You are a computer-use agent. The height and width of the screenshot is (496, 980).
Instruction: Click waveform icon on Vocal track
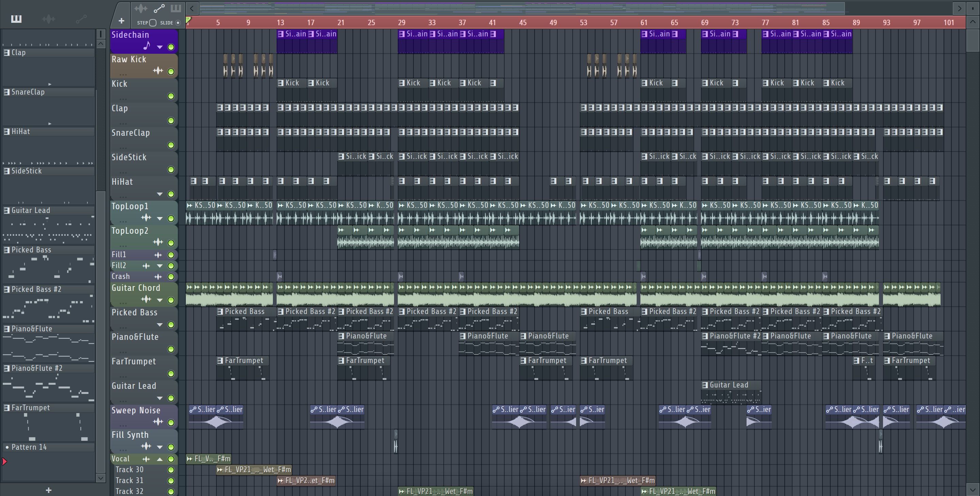pos(146,459)
